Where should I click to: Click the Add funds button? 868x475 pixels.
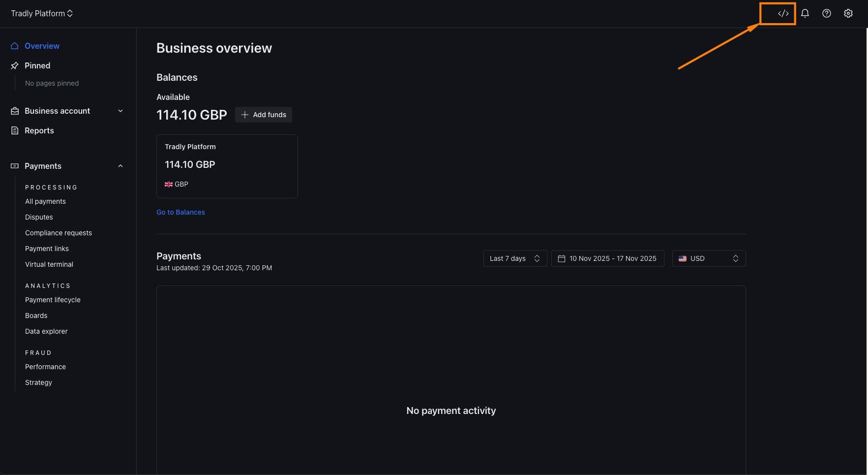264,115
